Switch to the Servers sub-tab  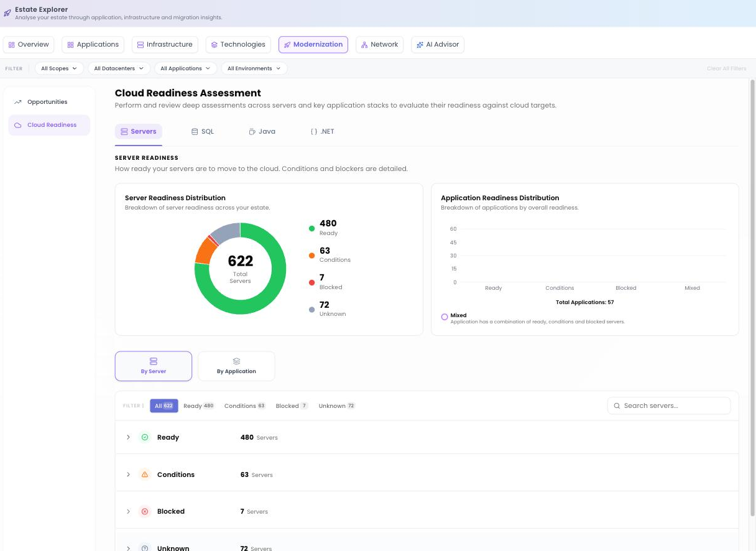139,132
